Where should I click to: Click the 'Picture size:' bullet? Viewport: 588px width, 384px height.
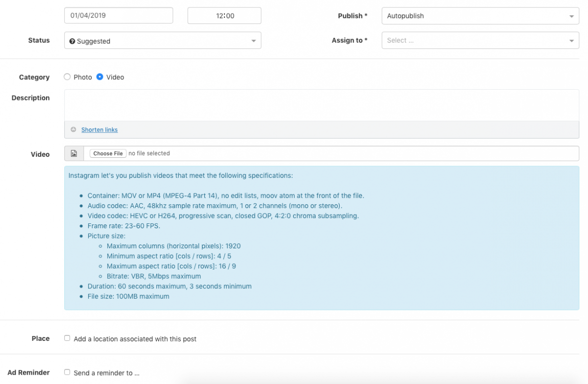(x=106, y=236)
